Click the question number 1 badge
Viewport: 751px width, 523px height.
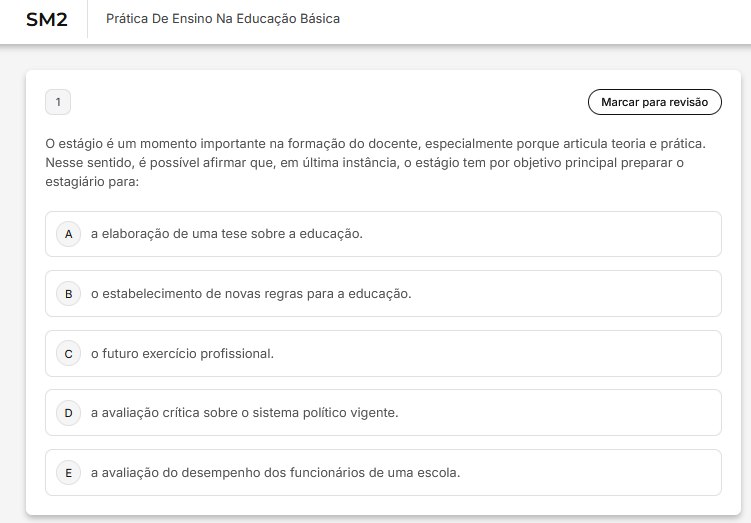coord(58,102)
